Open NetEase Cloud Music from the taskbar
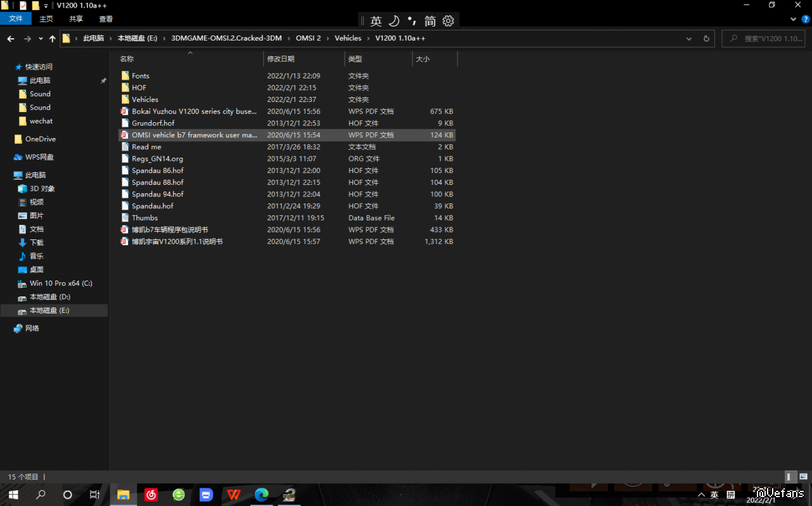The width and height of the screenshot is (812, 506). (x=151, y=495)
